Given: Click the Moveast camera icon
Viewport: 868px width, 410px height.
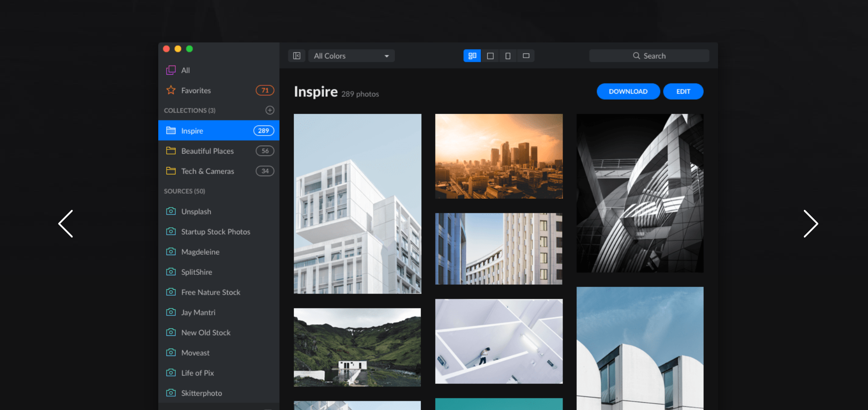Looking at the screenshot, I should pos(171,352).
